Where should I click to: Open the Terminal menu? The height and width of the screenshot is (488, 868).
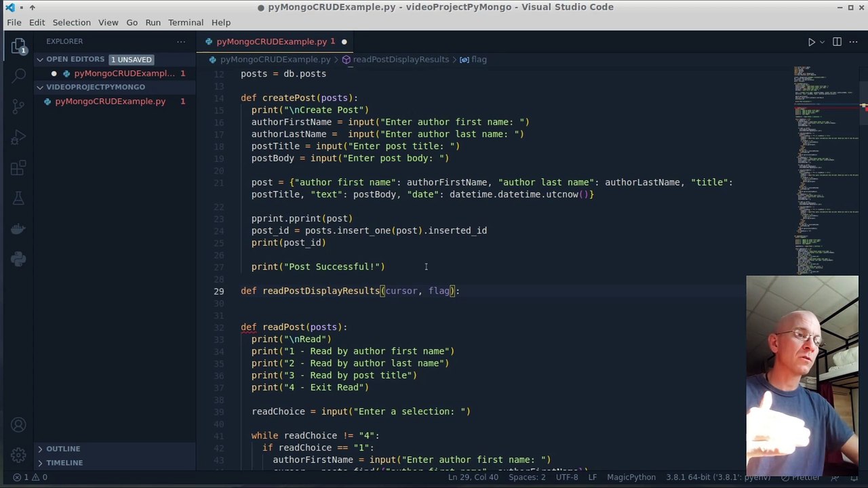185,22
